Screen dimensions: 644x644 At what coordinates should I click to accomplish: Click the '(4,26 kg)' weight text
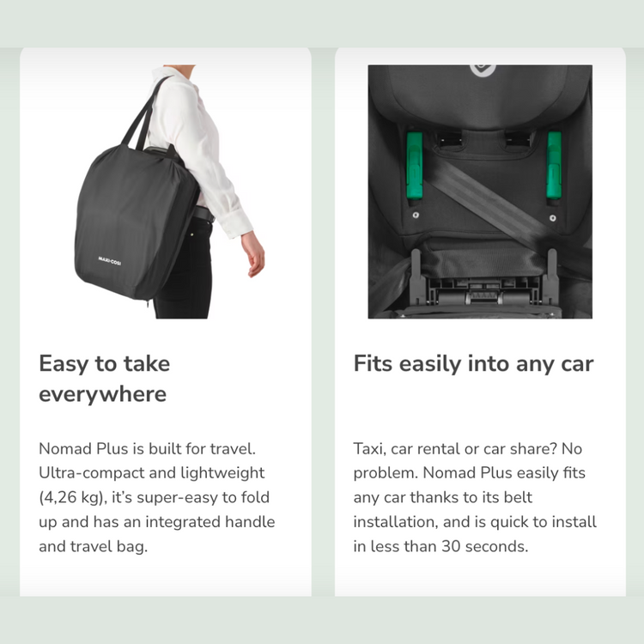(x=73, y=497)
